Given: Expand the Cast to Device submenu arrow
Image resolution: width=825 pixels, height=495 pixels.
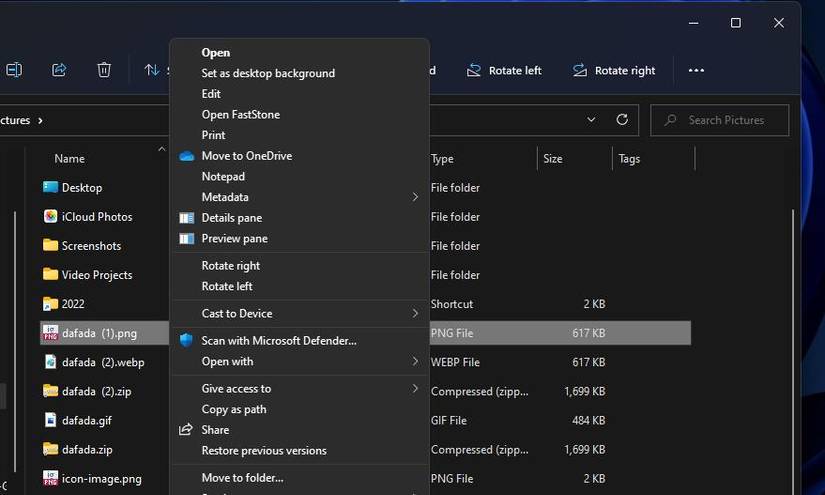Looking at the screenshot, I should click(x=415, y=314).
